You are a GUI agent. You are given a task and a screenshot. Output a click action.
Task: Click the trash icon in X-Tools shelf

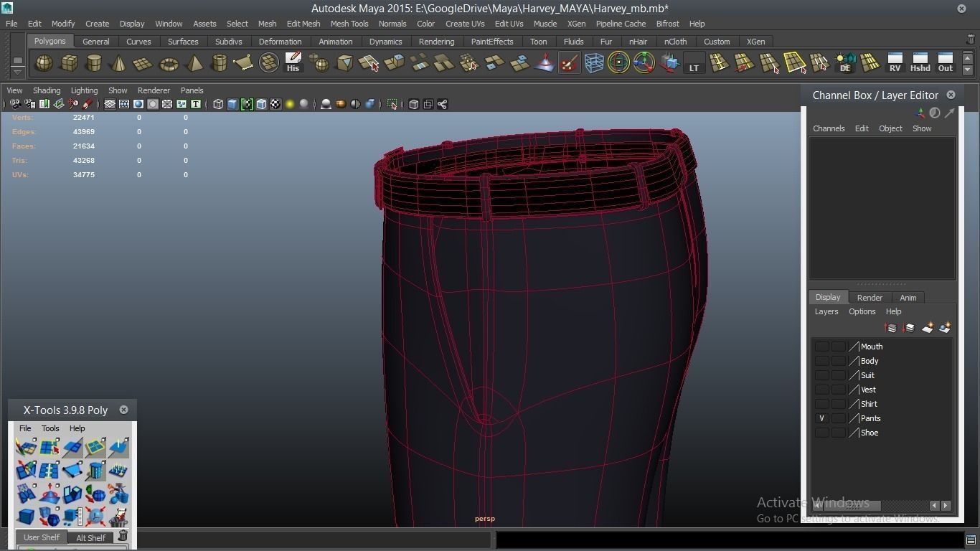click(123, 536)
